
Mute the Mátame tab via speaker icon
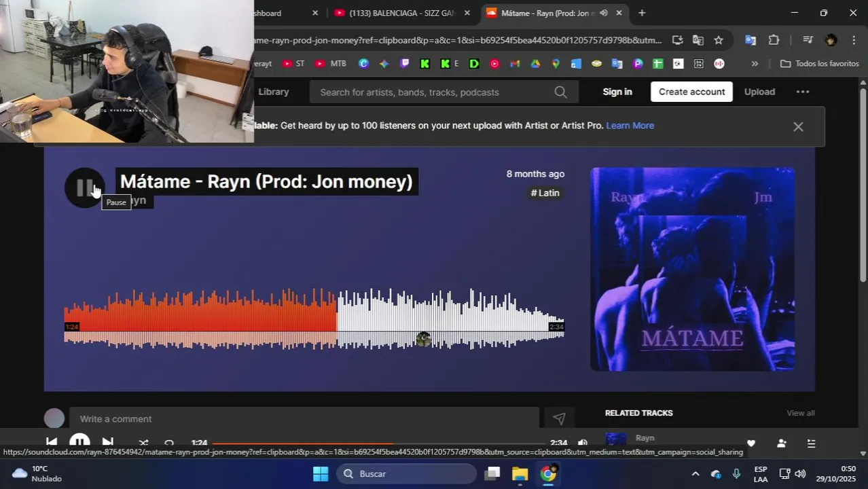coord(603,13)
